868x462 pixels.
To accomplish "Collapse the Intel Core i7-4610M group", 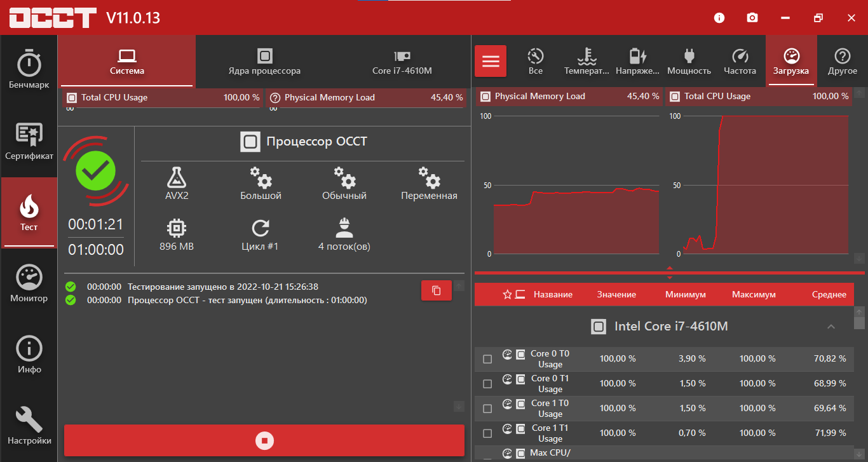I will (x=831, y=327).
